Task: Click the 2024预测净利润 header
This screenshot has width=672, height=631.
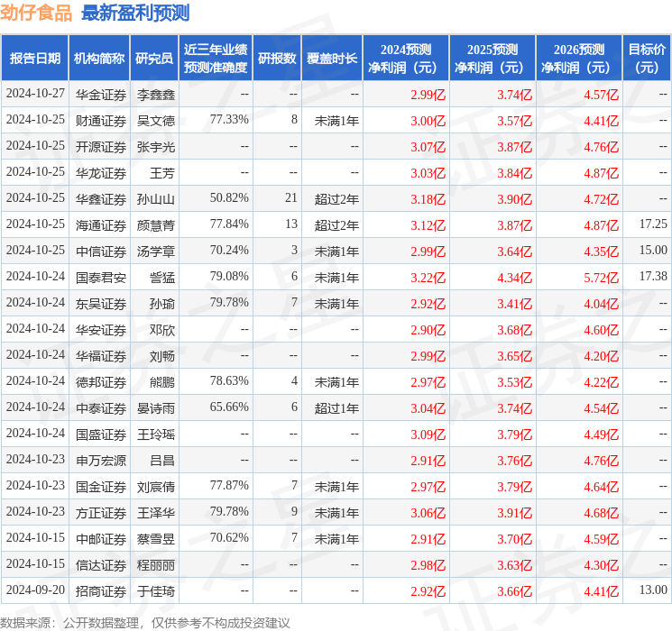Action: tap(406, 59)
